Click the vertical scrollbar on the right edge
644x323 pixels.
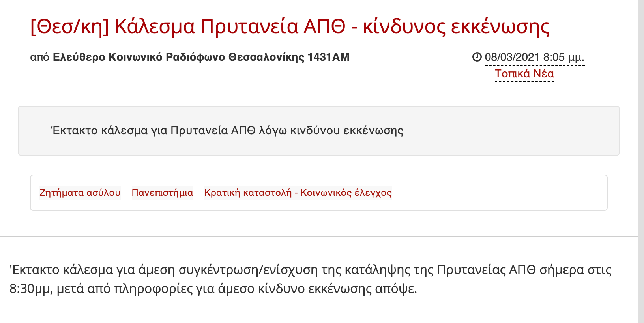(641, 158)
